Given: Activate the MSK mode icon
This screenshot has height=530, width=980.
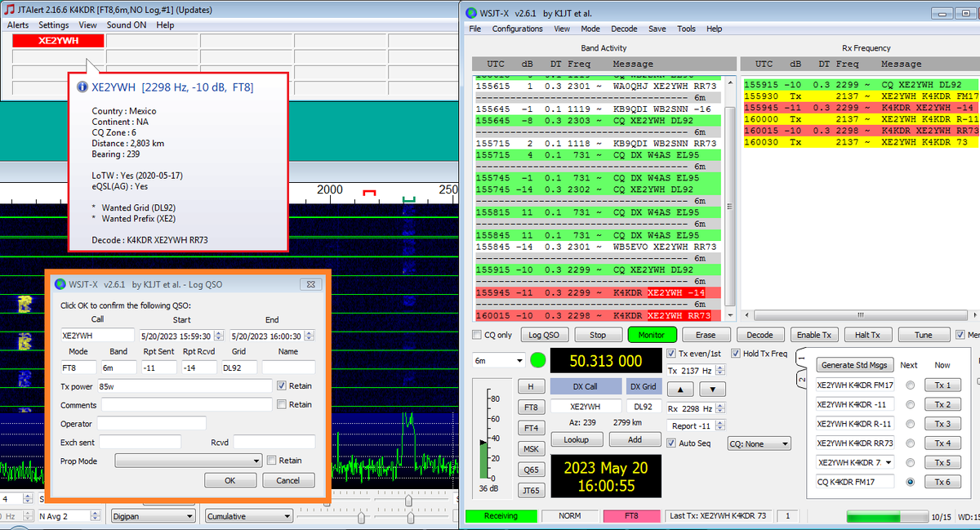Looking at the screenshot, I should [531, 448].
